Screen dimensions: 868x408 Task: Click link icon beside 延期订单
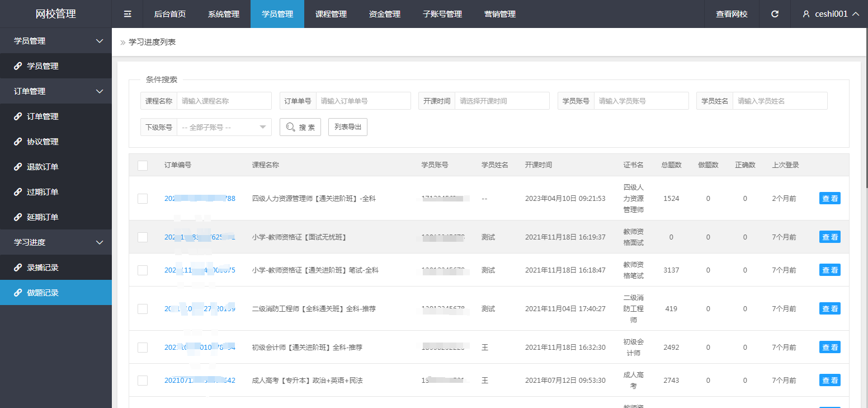(18, 217)
